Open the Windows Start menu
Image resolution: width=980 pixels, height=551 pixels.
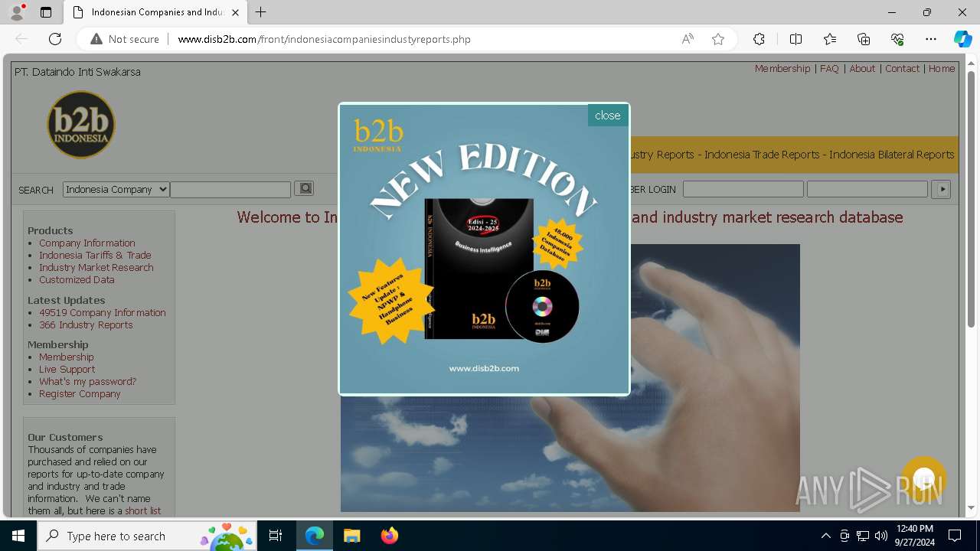[x=18, y=536]
